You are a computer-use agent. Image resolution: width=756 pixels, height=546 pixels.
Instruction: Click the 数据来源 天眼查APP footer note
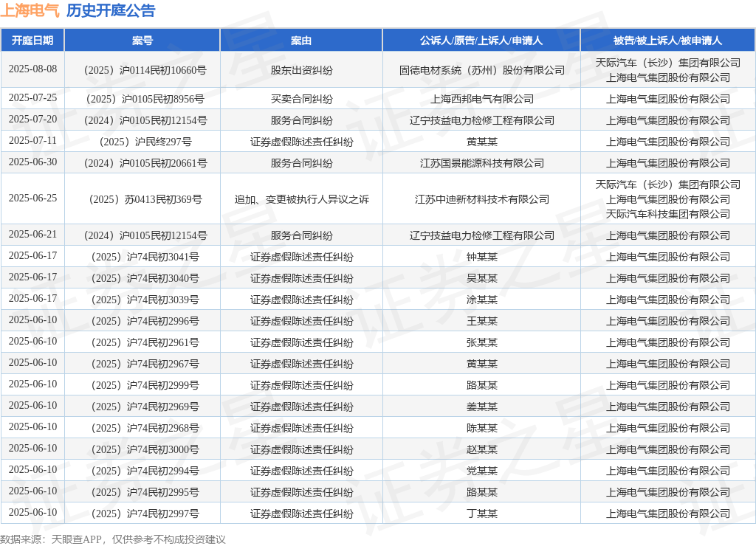coord(113,539)
